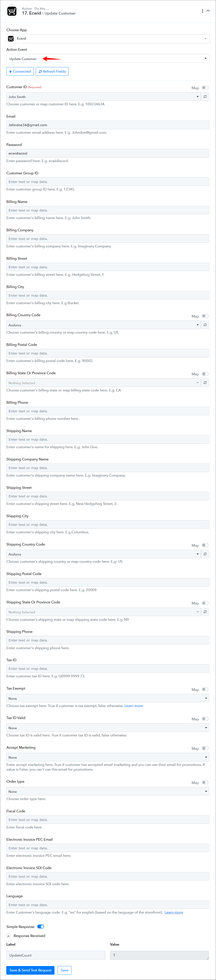216x980 pixels.
Task: Refresh Billing State Or Province Code icon
Action: (x=205, y=383)
